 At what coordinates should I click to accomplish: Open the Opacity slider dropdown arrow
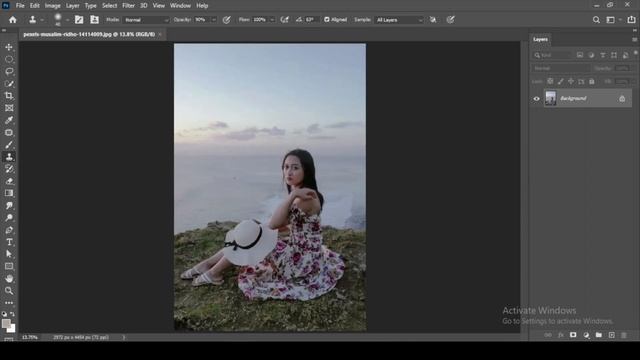pos(213,20)
